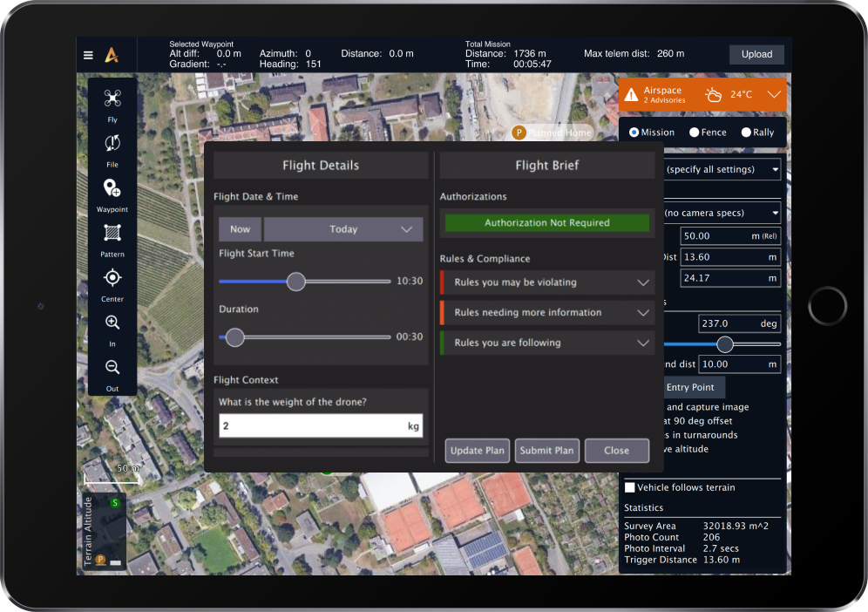Viewport: 868px width, 612px height.
Task: Click the 50.00 altitude field
Action: (x=730, y=236)
